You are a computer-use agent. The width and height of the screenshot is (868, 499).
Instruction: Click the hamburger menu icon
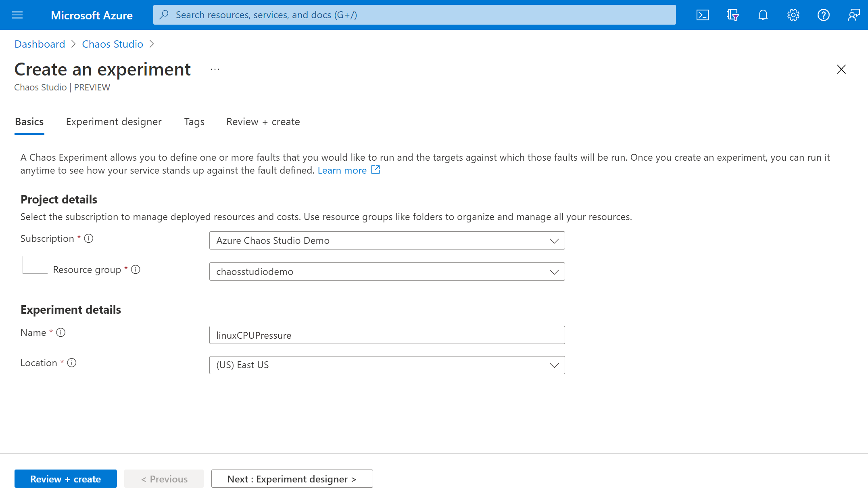tap(17, 14)
